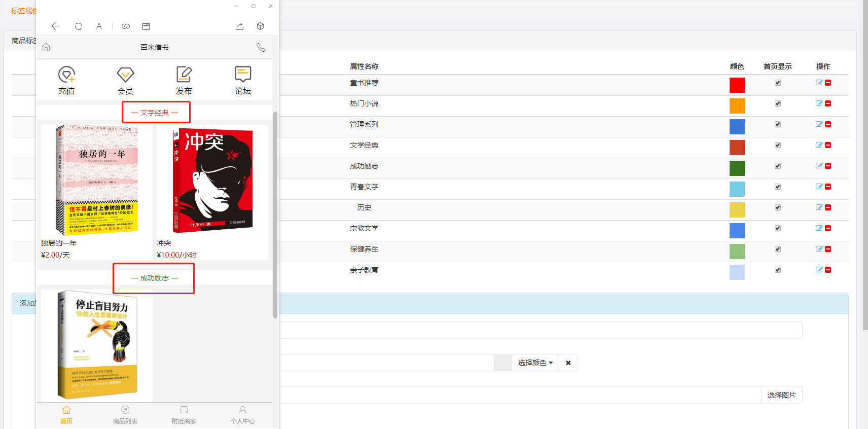
Task: Toggle homepage display for 热门小说
Action: click(778, 103)
